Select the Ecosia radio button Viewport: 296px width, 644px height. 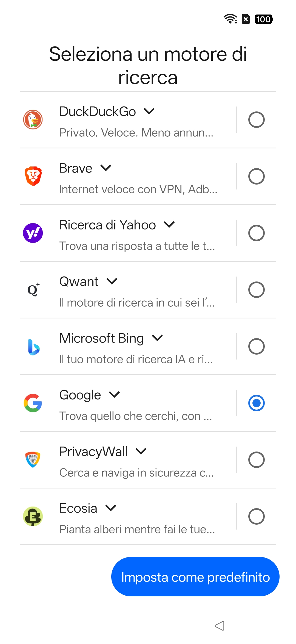256,516
